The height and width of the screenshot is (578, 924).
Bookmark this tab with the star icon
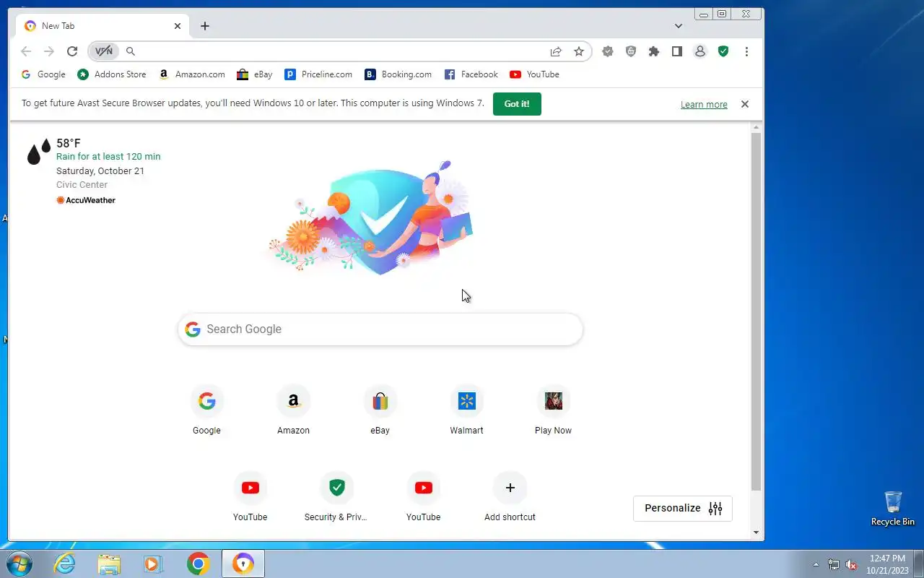(x=579, y=51)
